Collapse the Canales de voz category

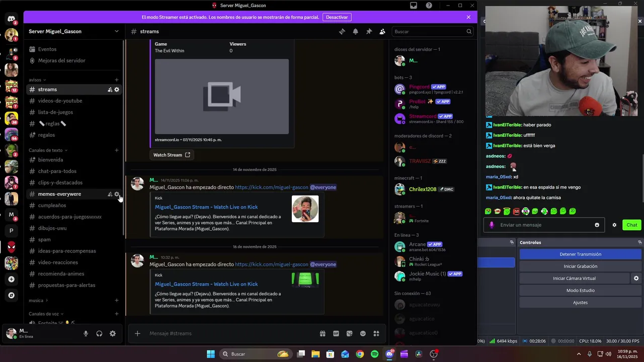pyautogui.click(x=46, y=314)
